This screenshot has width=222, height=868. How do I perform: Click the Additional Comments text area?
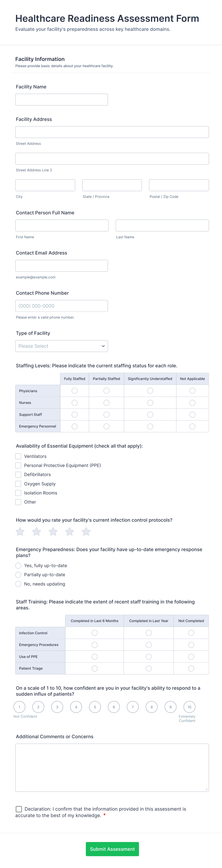(x=112, y=767)
